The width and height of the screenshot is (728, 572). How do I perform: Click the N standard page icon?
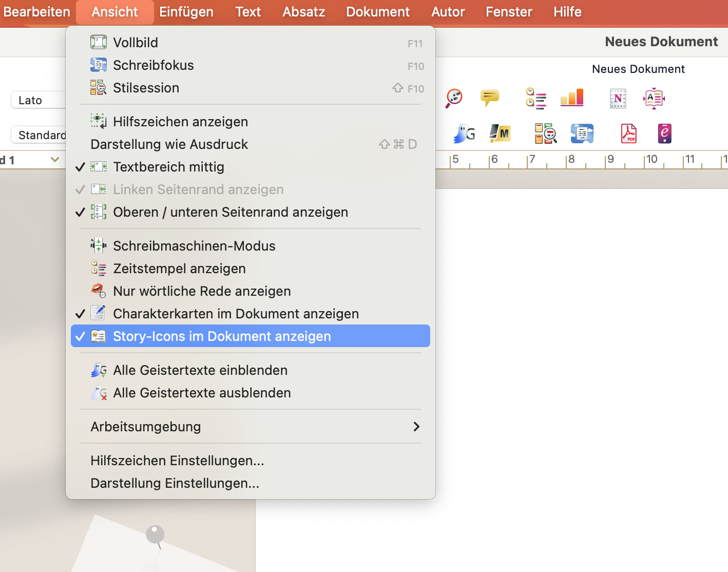(618, 98)
